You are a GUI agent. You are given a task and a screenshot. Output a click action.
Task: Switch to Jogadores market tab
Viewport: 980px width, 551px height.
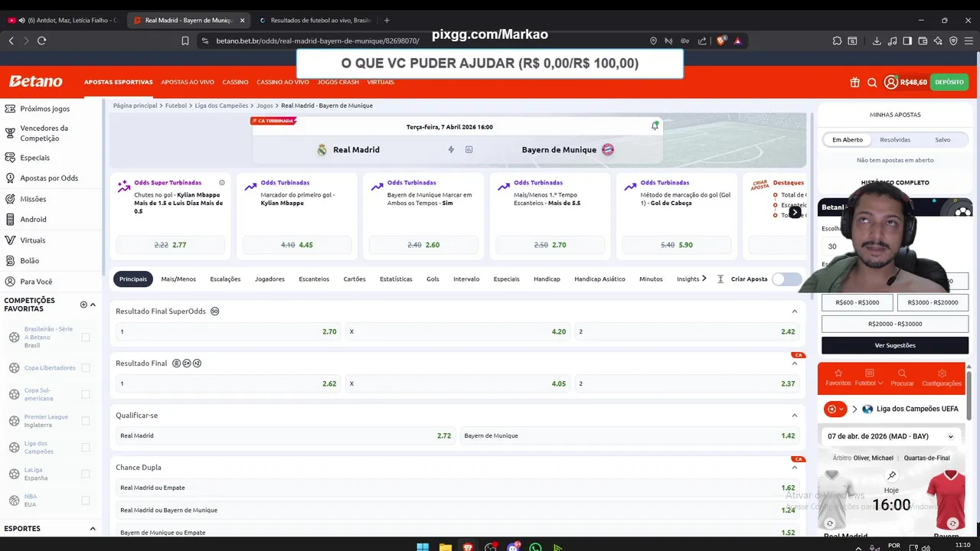coord(269,279)
